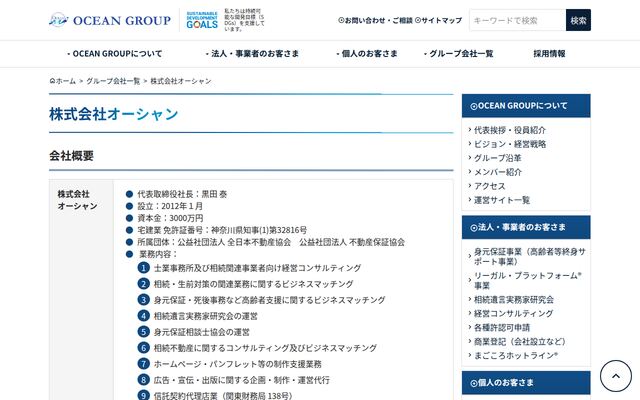
Task: Select 資本金：3000万円 text
Action: (x=170, y=218)
